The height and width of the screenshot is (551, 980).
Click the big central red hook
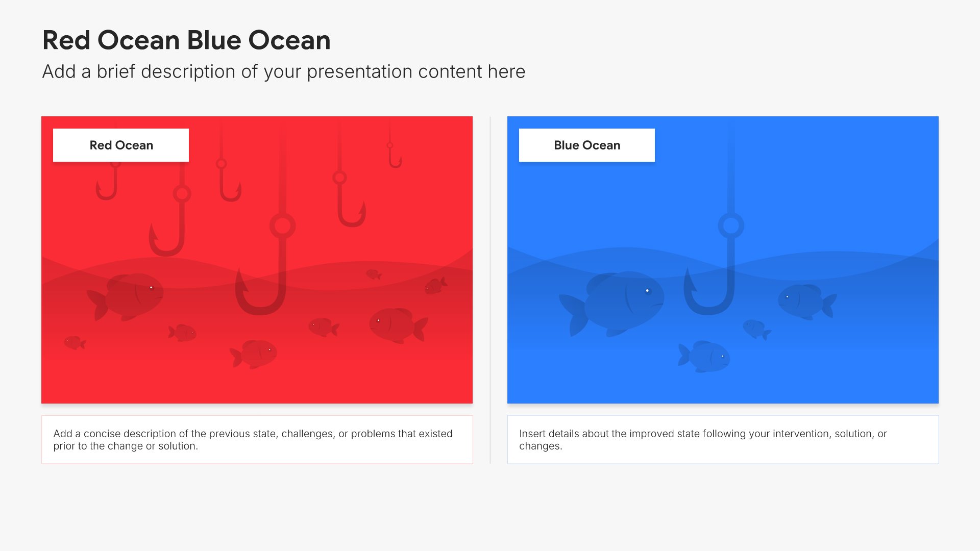tap(265, 219)
